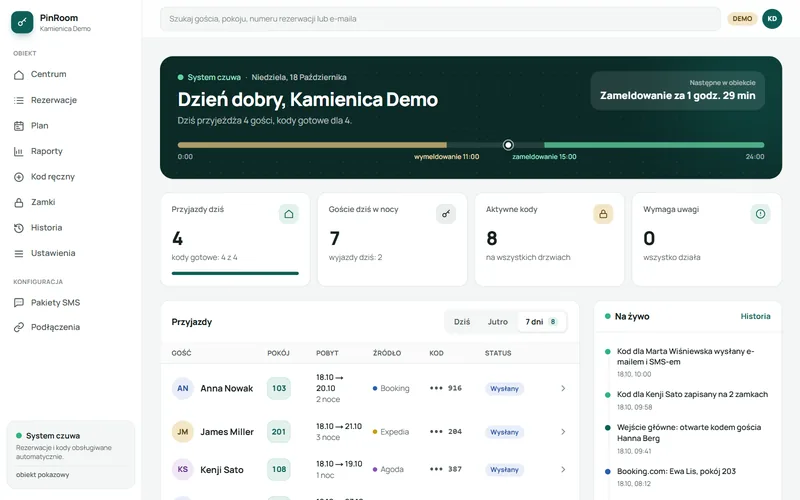The image size is (800, 500).
Task: Click Wysłany status for Anna Nowak
Action: (x=504, y=389)
